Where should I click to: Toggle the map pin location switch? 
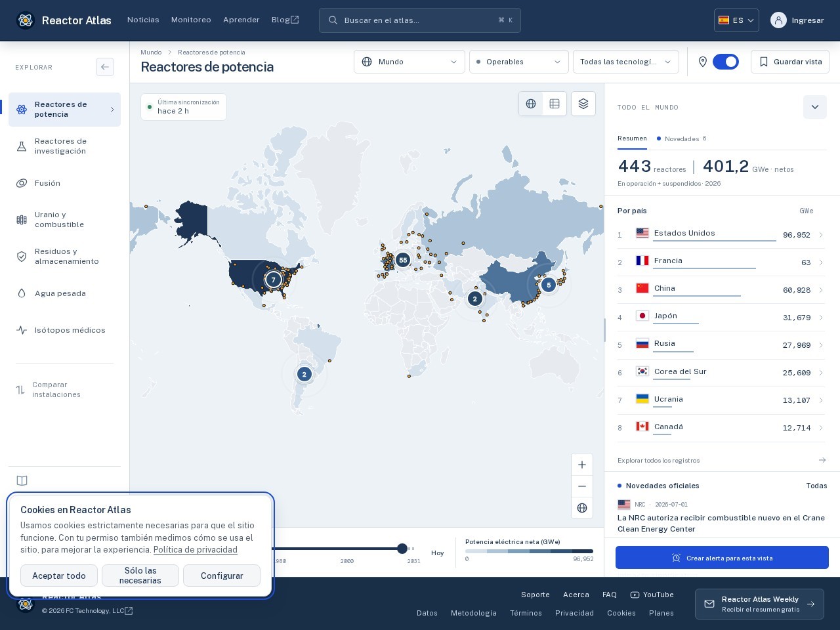click(x=726, y=62)
